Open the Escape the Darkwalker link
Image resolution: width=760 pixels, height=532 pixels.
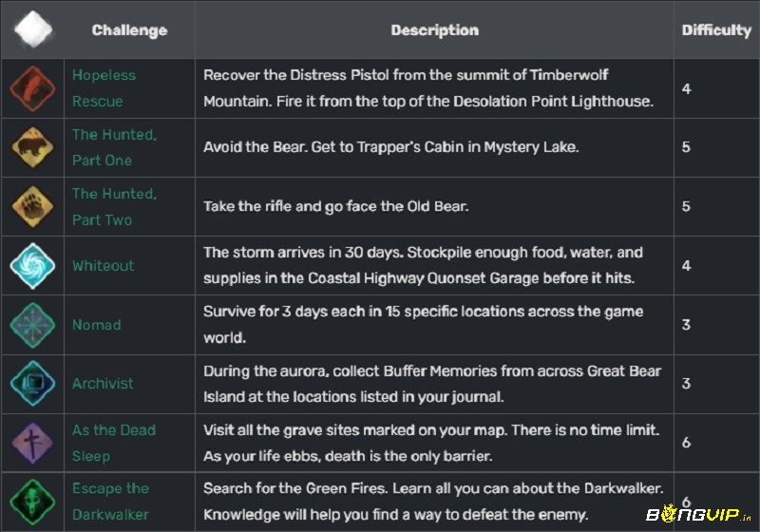[x=110, y=502]
